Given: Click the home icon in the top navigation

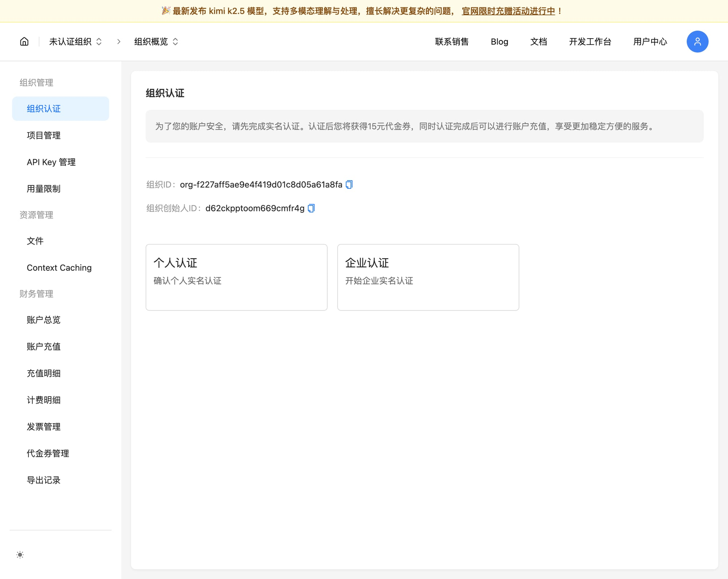Looking at the screenshot, I should coord(24,42).
